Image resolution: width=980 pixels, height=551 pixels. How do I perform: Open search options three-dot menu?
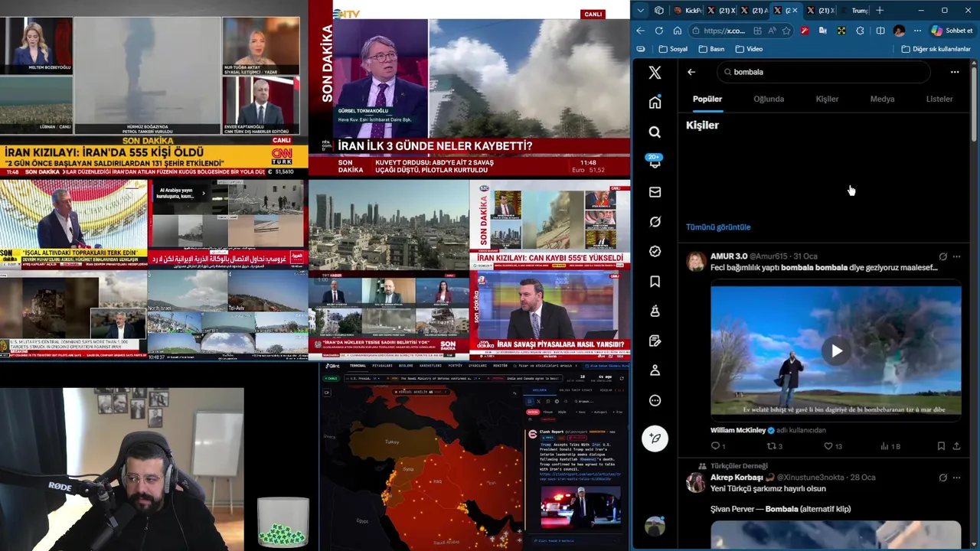(x=955, y=72)
